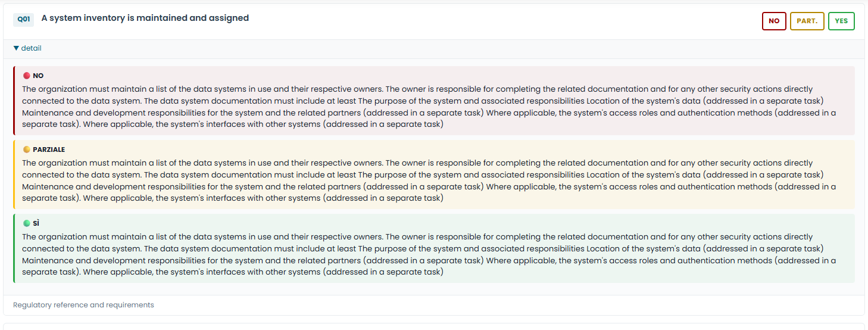Click the green left stripe of SÌ panel
The image size is (868, 330).
point(14,248)
